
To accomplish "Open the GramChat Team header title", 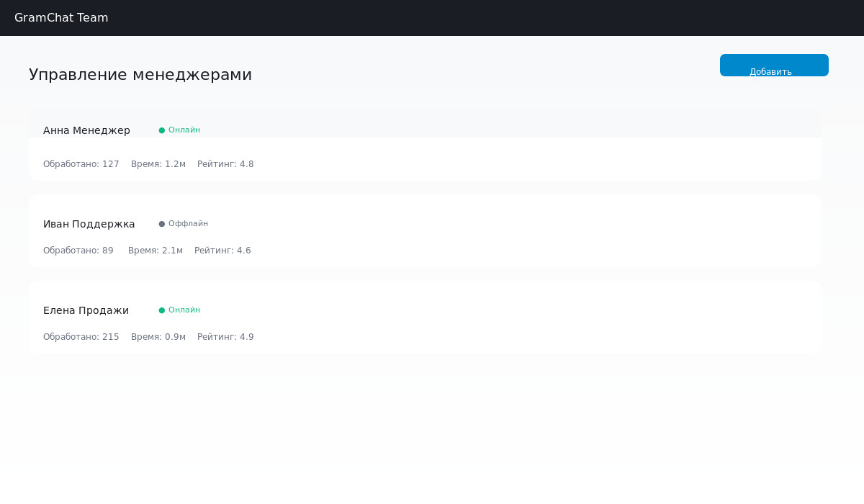I will [61, 18].
